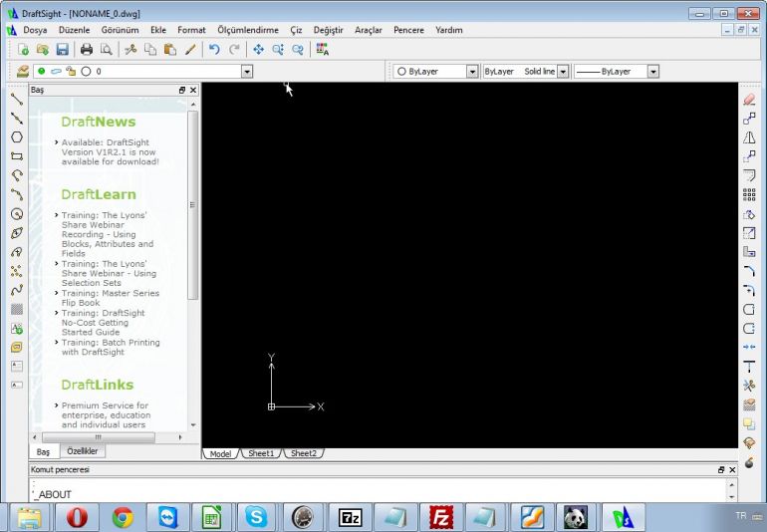Open Google Chrome from the taskbar

point(123,517)
